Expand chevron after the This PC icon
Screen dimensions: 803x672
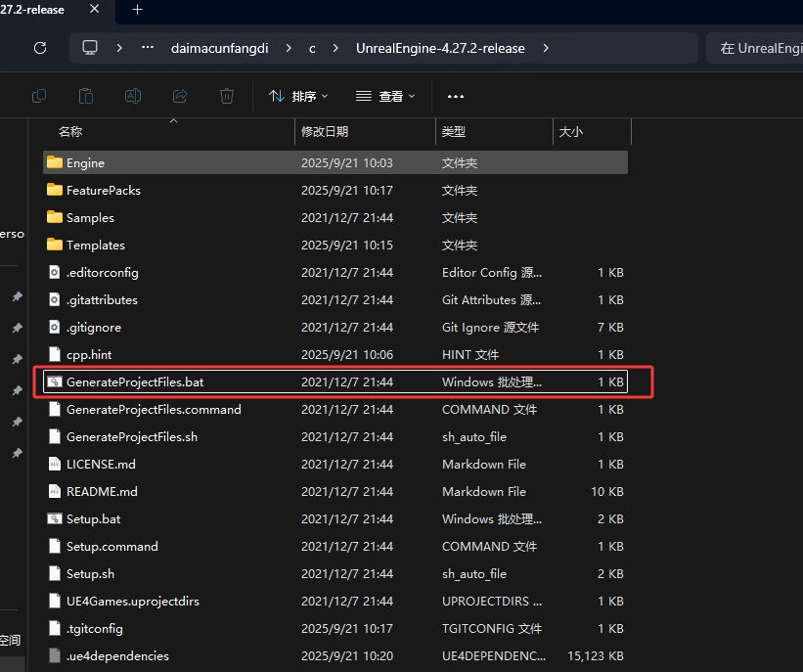119,48
